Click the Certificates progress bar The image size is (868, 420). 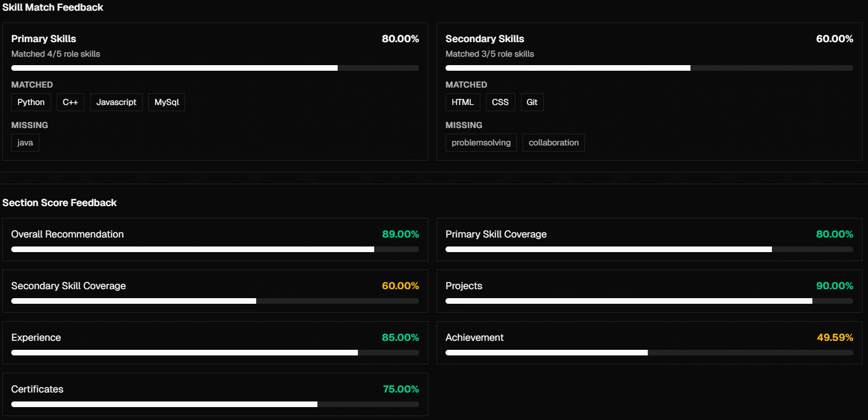(x=215, y=404)
